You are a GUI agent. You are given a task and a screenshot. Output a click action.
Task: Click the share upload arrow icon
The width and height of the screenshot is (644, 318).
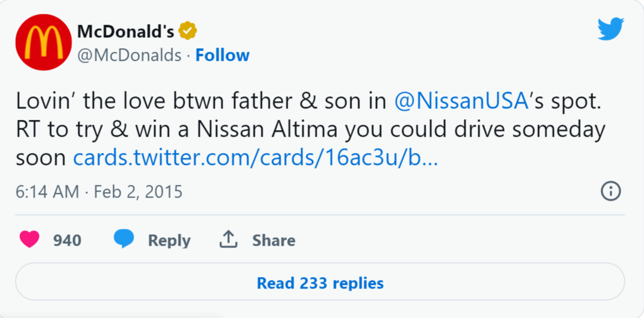pyautogui.click(x=228, y=240)
